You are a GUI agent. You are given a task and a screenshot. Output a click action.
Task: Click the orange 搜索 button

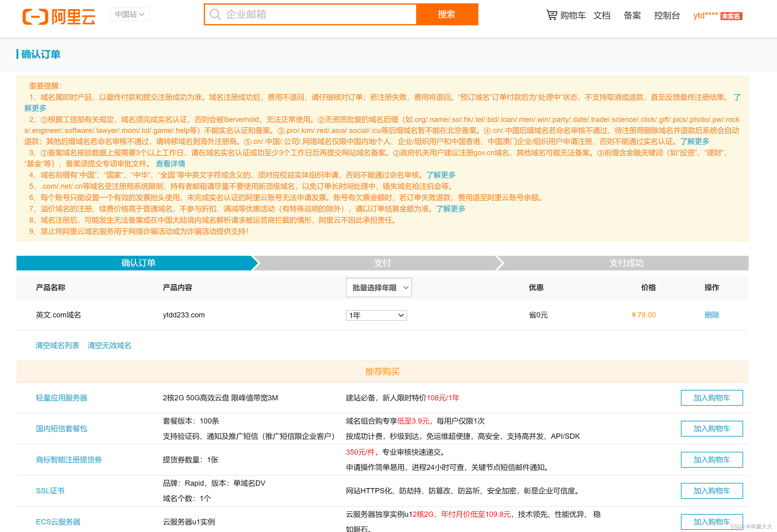[x=447, y=14]
